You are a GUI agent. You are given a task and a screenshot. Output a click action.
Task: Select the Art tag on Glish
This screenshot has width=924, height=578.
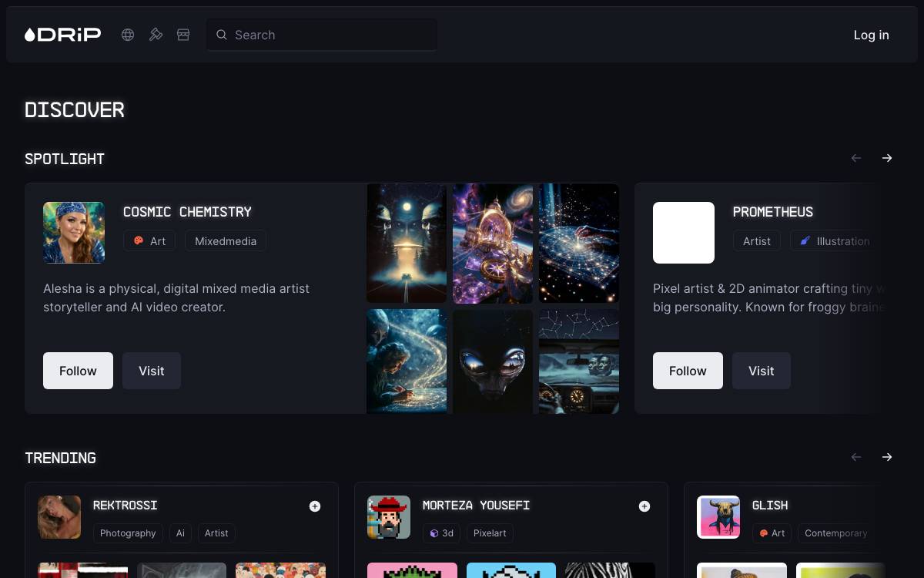click(772, 533)
